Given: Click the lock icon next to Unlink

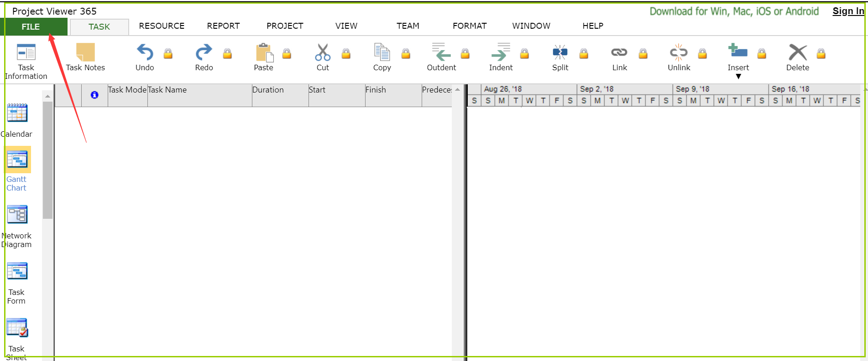Looking at the screenshot, I should click(x=702, y=54).
